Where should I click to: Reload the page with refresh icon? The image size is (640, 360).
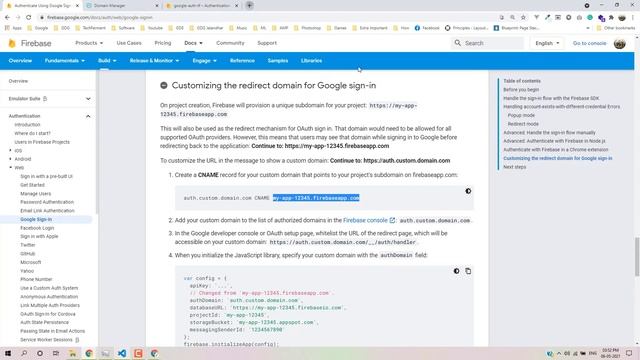point(29,18)
